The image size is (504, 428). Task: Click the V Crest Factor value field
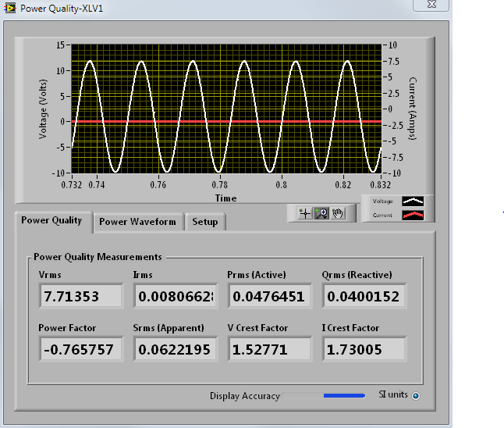click(x=270, y=349)
